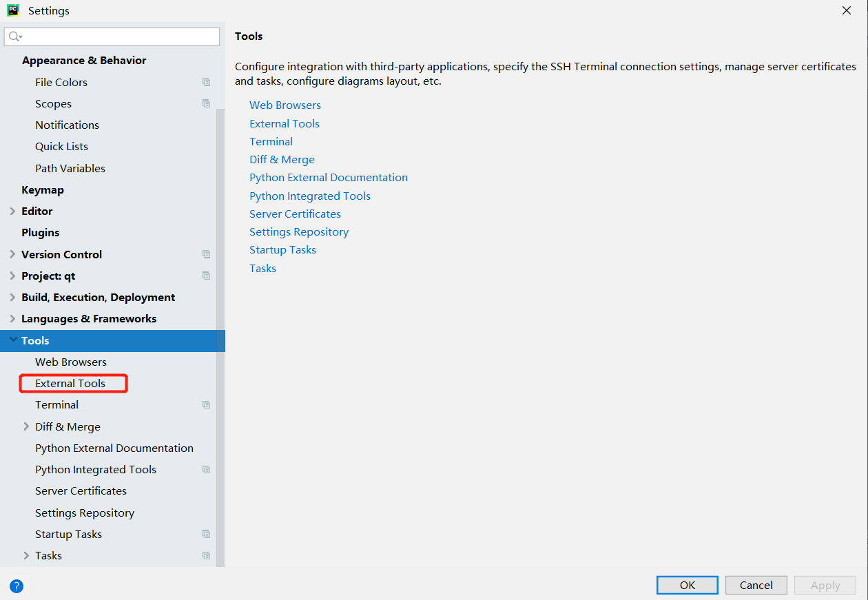Select Appearance & Behavior category
Screen dimensions: 868x600
[x=84, y=61]
